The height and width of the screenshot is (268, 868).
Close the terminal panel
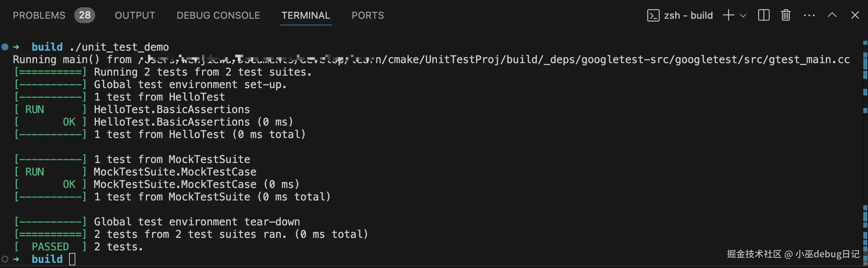click(855, 15)
